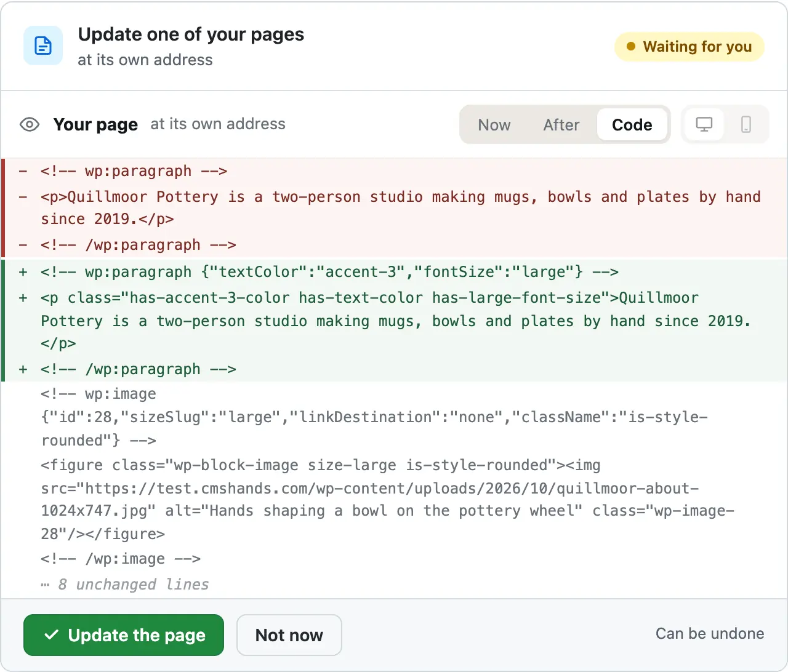Click the closing /wp:image comment line
788x672 pixels.
pos(395,559)
